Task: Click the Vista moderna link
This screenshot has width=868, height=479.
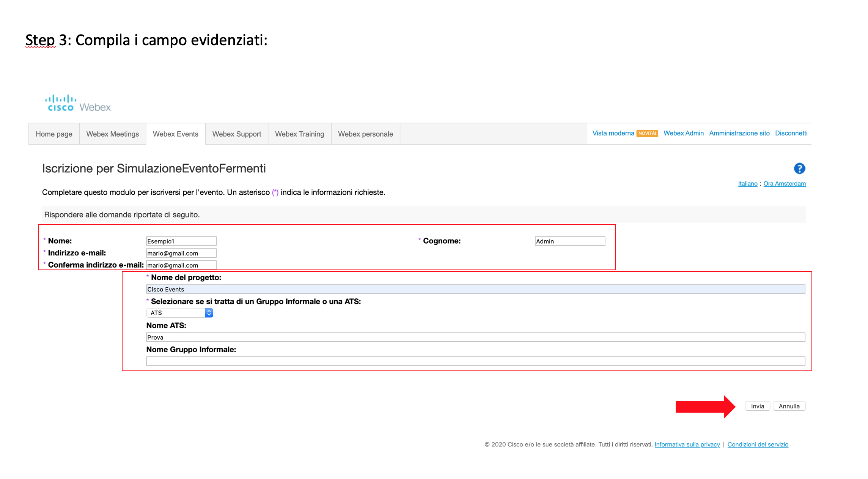Action: (x=613, y=133)
